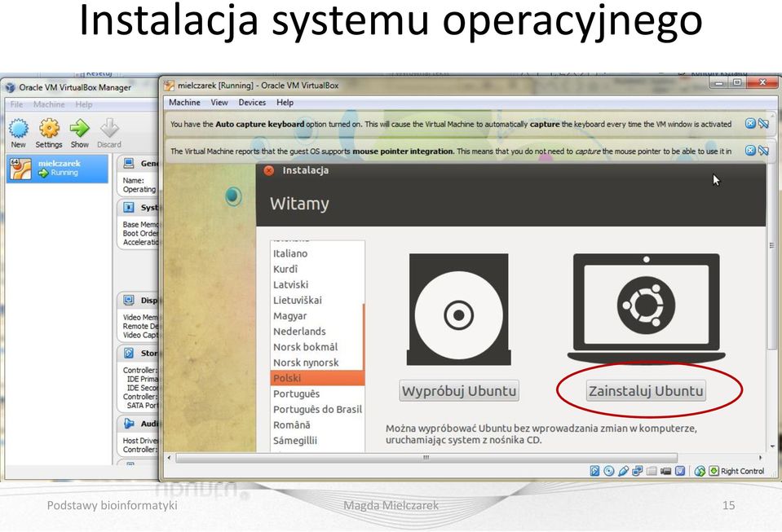Click the Wypróbuj Ubuntu button
782x532 pixels.
pyautogui.click(x=459, y=390)
